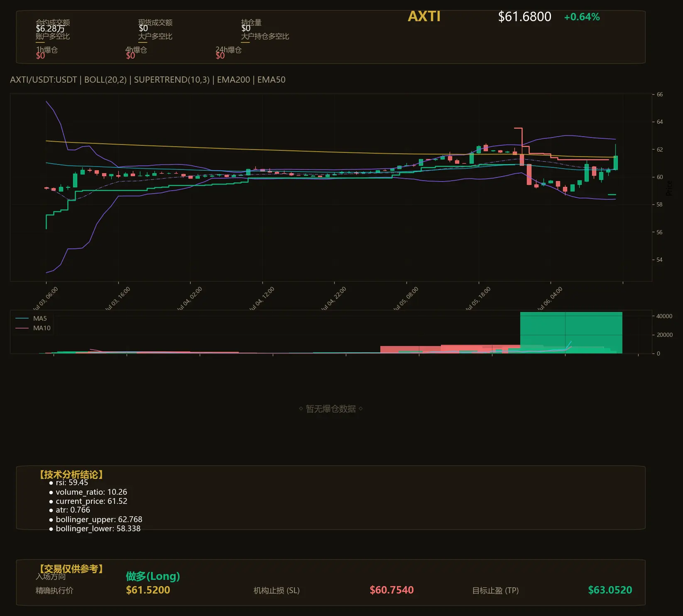
Task: Select the bollinger_upper: 62.768 line
Action: pos(99,520)
